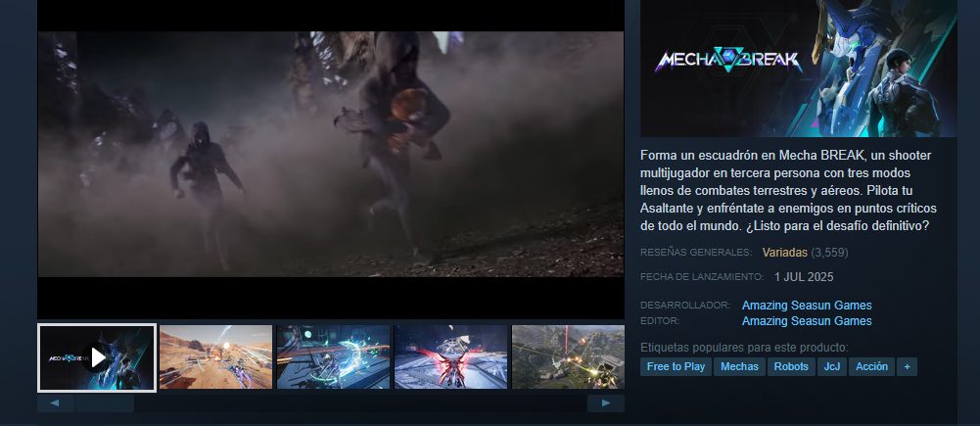This screenshot has width=980, height=426.
Task: Open the Mechas tag
Action: coord(739,367)
